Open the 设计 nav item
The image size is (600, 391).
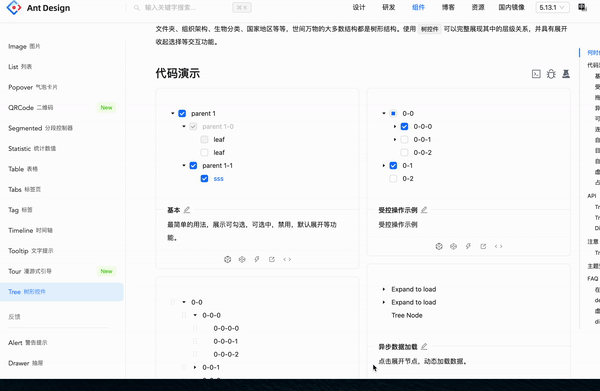pos(359,7)
